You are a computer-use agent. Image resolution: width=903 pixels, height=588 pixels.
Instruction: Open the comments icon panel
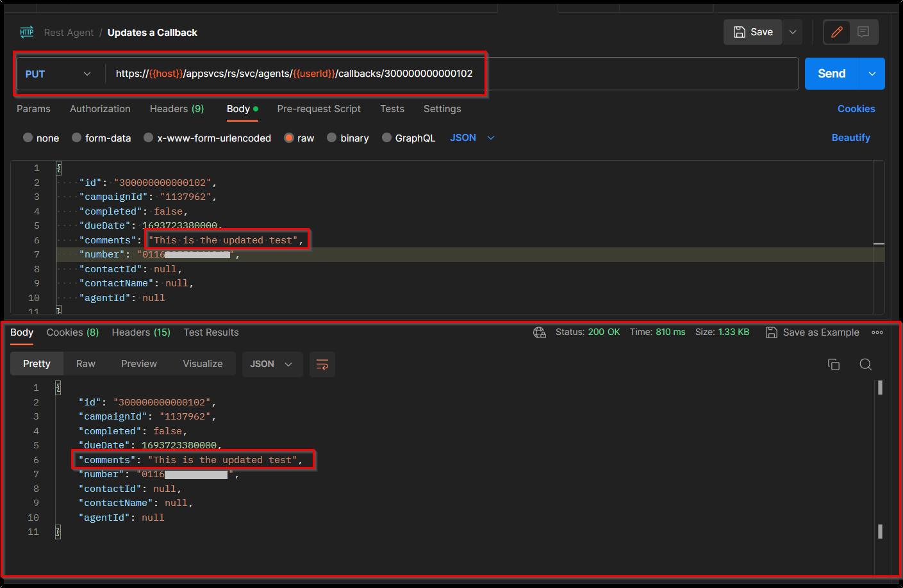coord(863,32)
